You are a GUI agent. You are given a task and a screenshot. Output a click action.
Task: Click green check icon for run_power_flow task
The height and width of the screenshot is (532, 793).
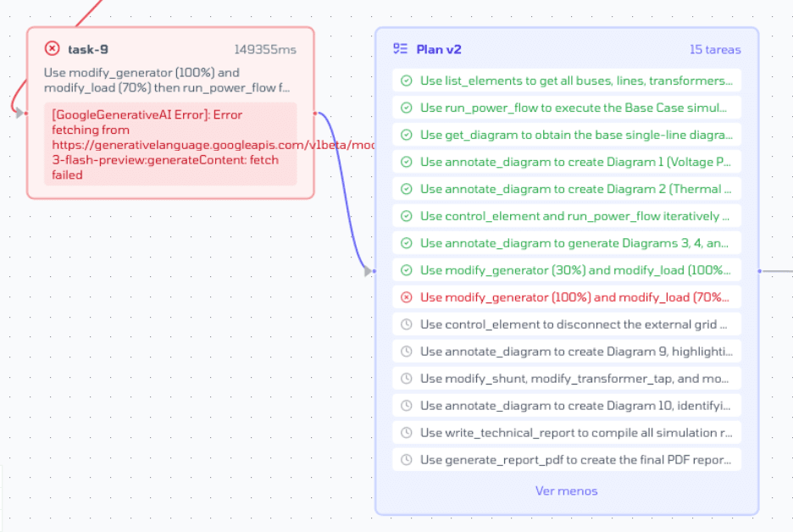(407, 108)
